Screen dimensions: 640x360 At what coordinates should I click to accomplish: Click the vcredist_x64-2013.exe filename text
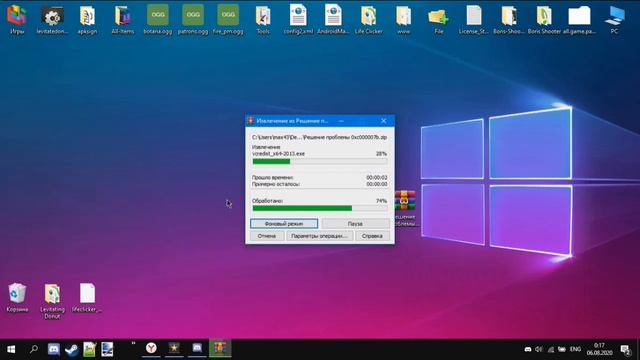[x=278, y=153]
